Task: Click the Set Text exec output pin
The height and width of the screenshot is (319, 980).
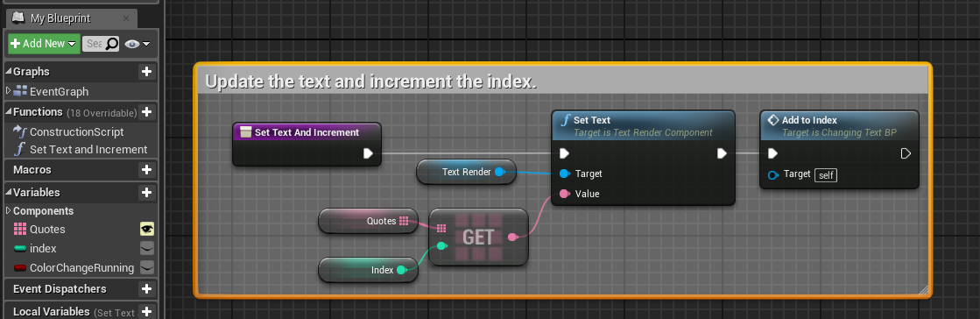Action: point(722,153)
